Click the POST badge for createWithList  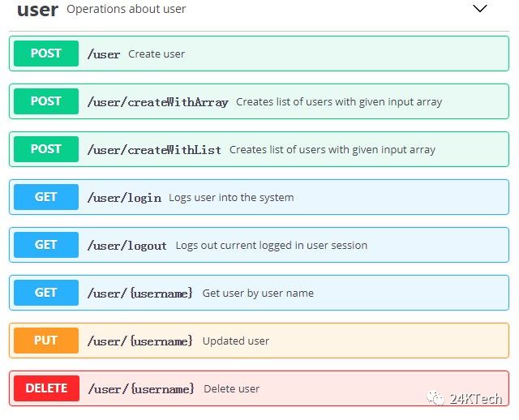46,149
